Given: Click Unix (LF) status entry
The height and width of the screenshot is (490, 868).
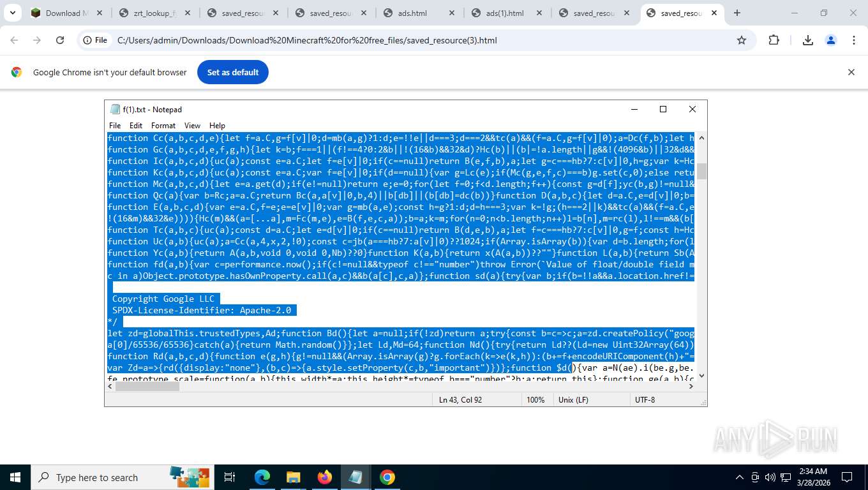Looking at the screenshot, I should [573, 399].
